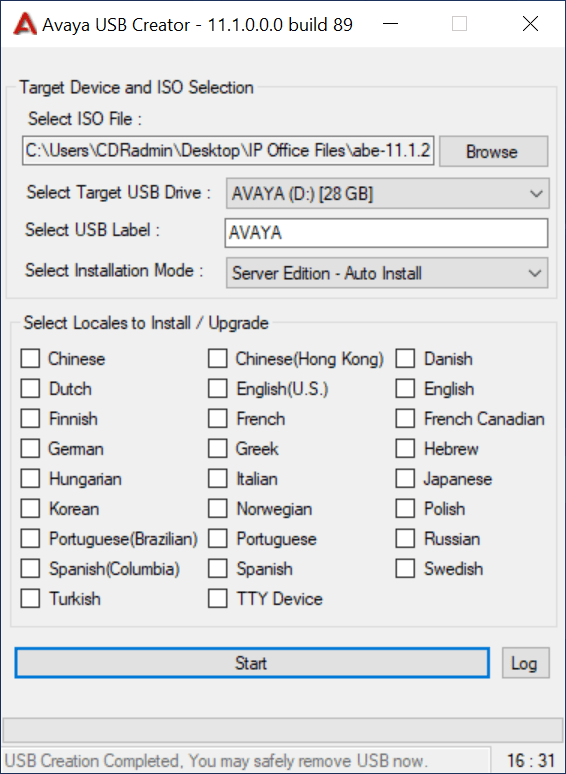Viewport: 566px width, 774px height.
Task: Tick the English locale checkbox
Action: 405,389
